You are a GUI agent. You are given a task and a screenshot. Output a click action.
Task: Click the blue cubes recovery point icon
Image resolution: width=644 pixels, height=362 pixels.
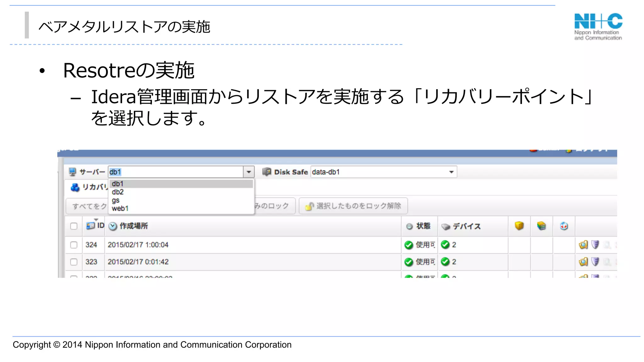(x=75, y=187)
